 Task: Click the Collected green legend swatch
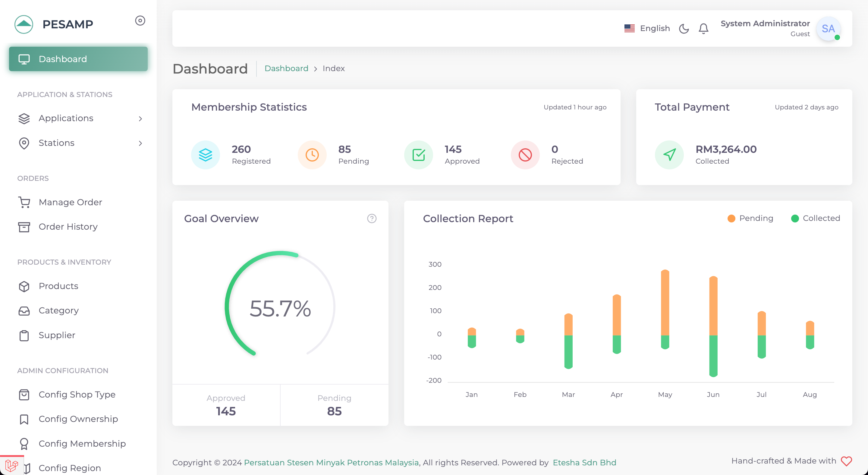(x=795, y=218)
